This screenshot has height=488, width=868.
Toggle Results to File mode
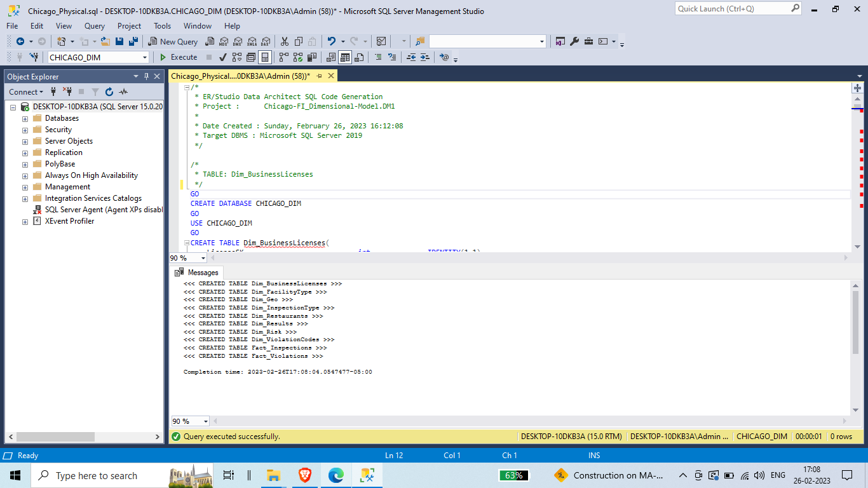point(359,57)
